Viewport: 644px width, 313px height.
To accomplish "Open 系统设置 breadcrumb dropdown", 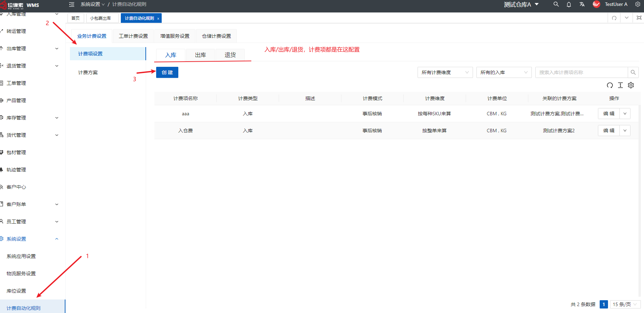I will click(x=92, y=4).
